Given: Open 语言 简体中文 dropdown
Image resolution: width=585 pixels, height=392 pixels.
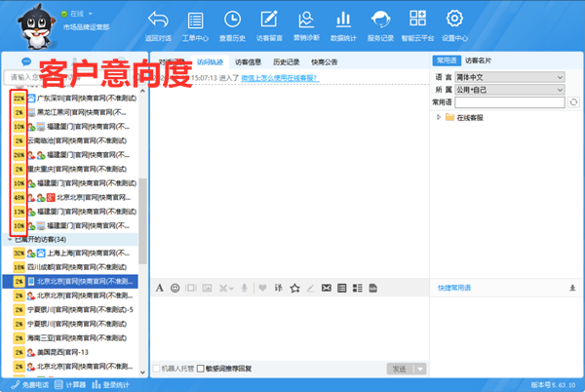Looking at the screenshot, I should pos(510,75).
